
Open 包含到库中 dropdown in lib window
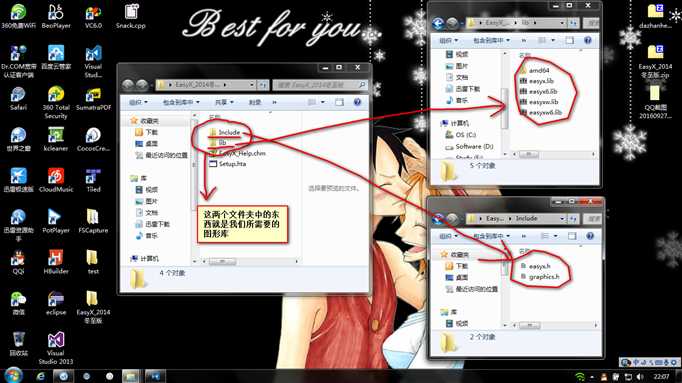(x=491, y=40)
